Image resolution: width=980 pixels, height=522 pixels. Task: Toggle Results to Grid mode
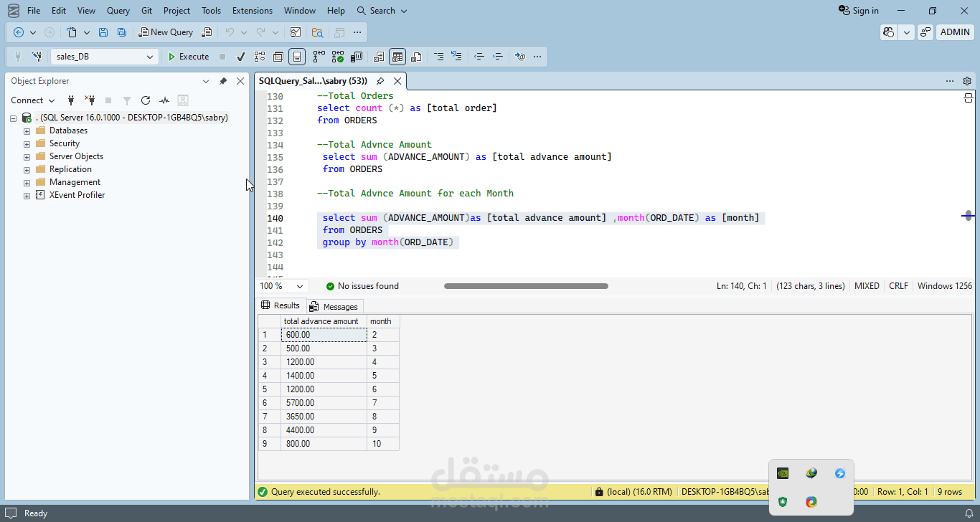[x=397, y=57]
